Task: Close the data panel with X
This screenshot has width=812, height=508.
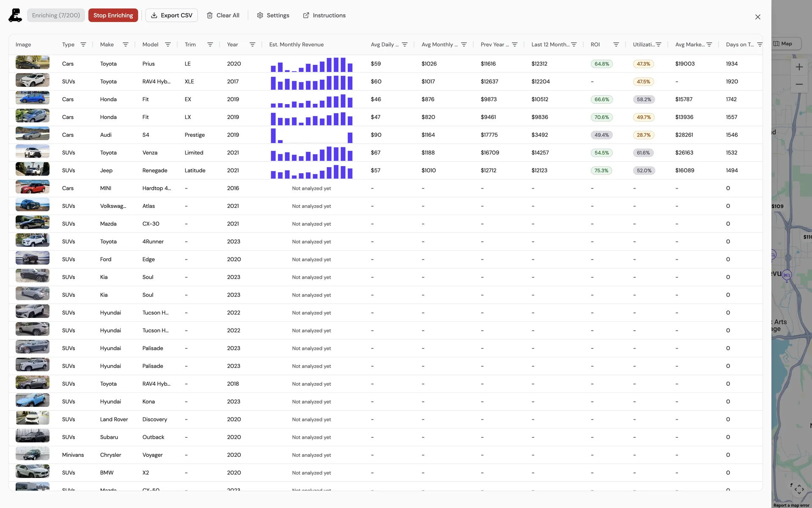Action: coord(758,17)
